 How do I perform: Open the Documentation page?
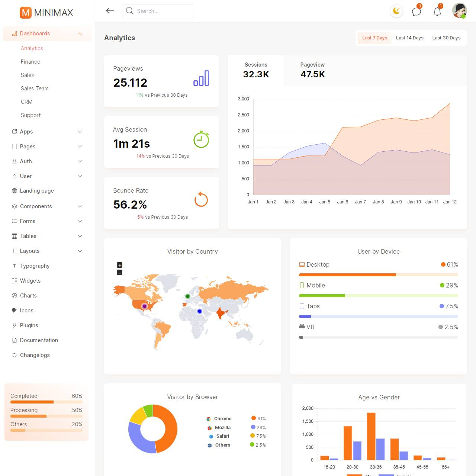[39, 340]
